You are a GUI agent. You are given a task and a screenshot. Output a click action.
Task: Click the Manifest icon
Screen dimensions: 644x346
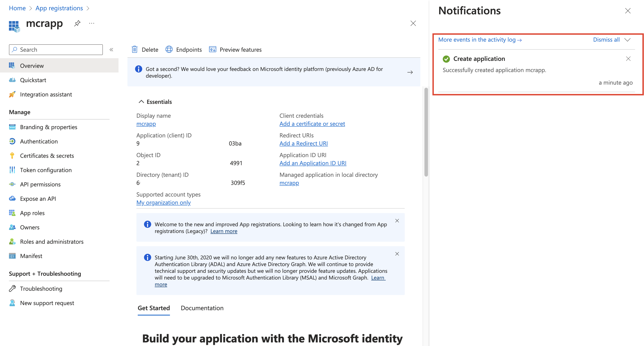point(12,256)
